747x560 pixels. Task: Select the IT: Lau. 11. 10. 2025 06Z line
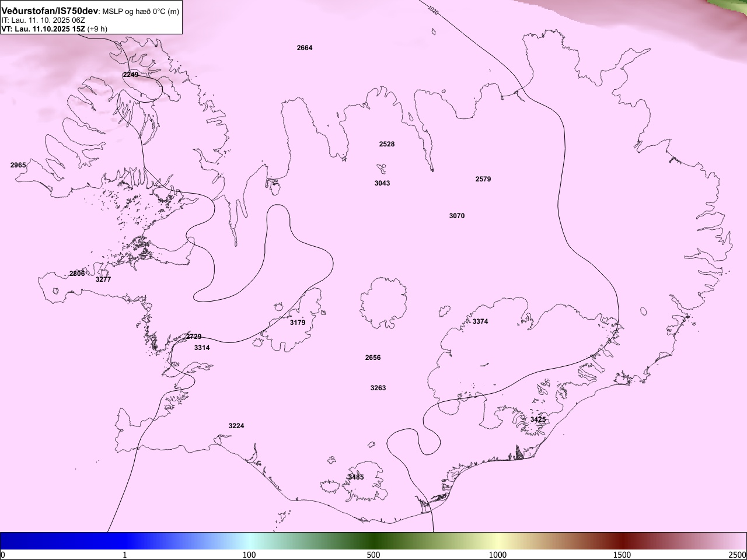pos(43,20)
